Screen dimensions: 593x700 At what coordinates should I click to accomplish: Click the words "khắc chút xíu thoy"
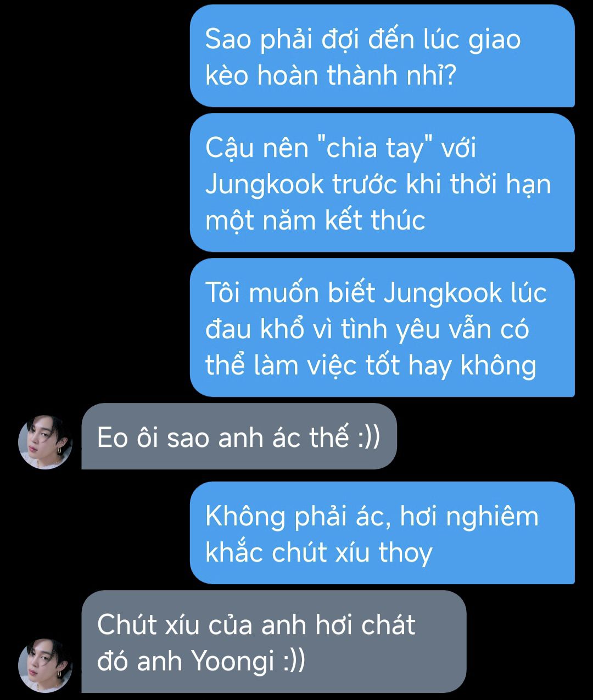click(318, 552)
